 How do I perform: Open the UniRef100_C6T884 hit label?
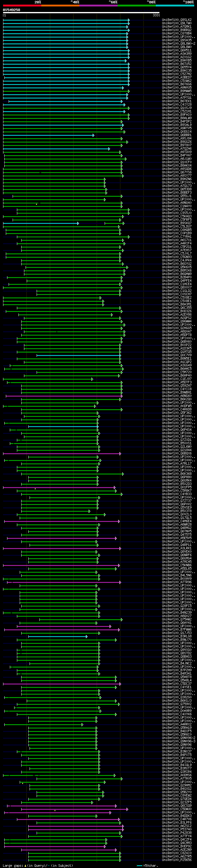(177, 33)
